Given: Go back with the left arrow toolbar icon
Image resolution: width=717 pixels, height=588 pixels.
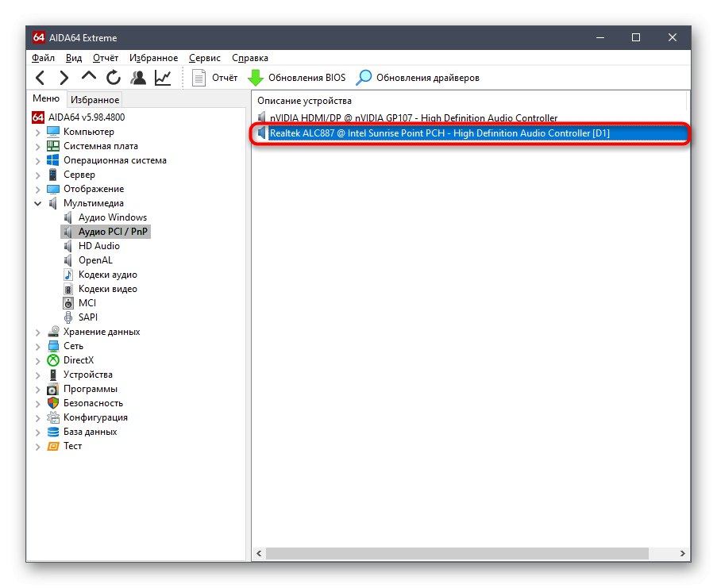Looking at the screenshot, I should tap(40, 78).
